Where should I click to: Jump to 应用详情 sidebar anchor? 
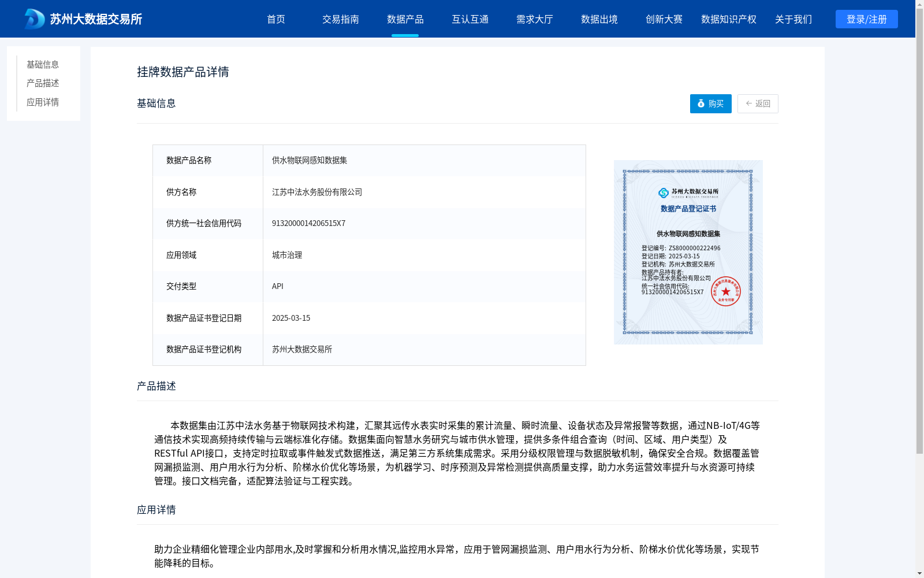tap(43, 102)
